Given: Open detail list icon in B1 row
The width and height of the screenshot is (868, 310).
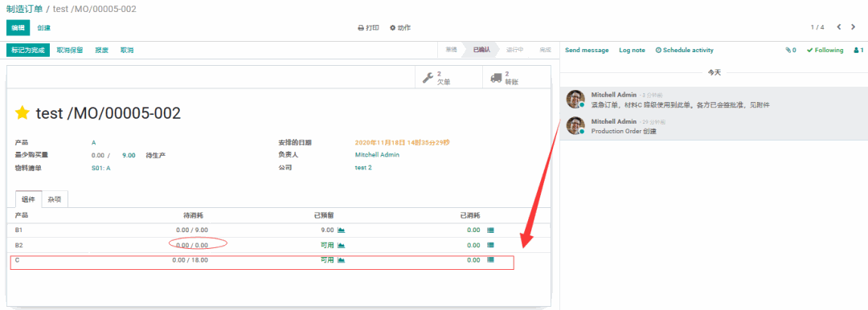Looking at the screenshot, I should (x=490, y=230).
